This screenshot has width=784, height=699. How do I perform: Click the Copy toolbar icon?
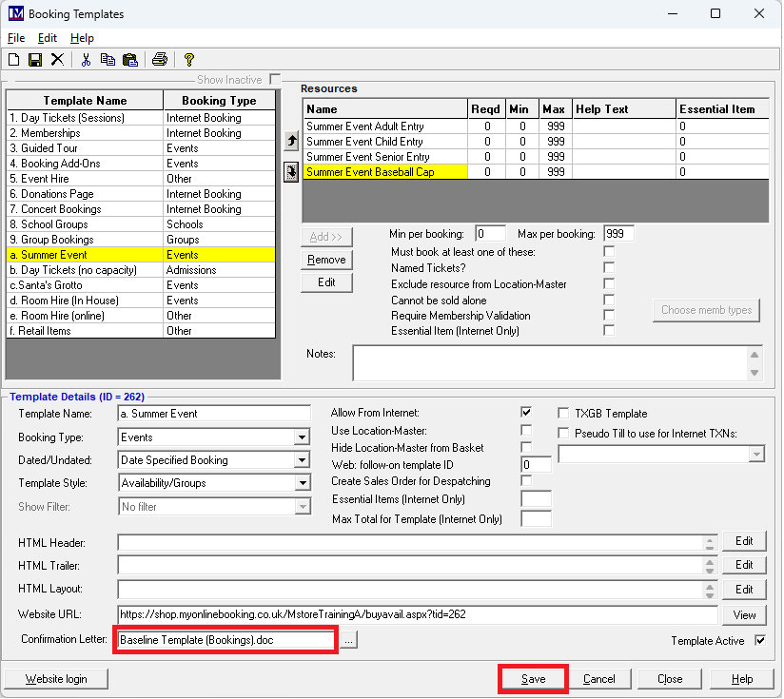tap(108, 59)
